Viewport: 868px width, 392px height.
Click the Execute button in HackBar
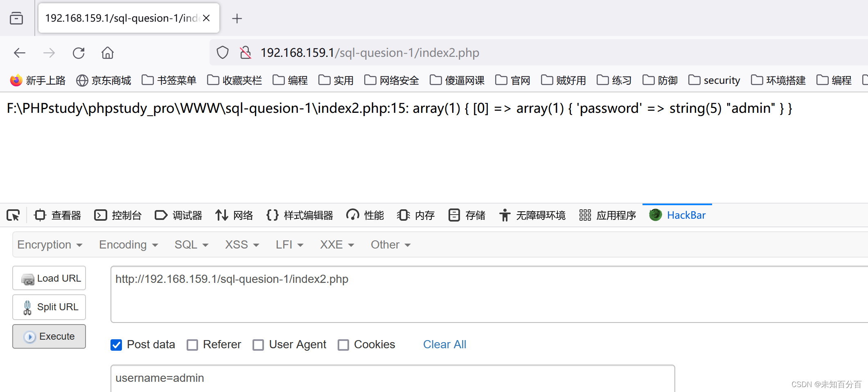(49, 336)
